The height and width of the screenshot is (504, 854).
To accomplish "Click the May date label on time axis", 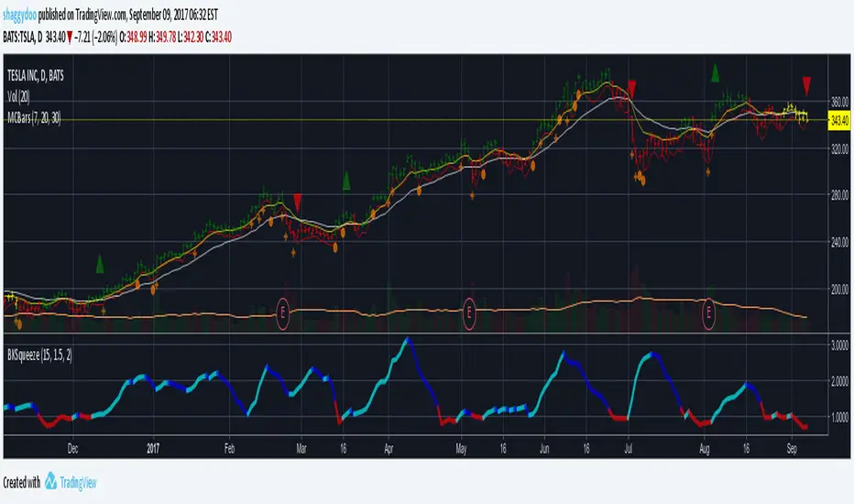I will (x=461, y=449).
